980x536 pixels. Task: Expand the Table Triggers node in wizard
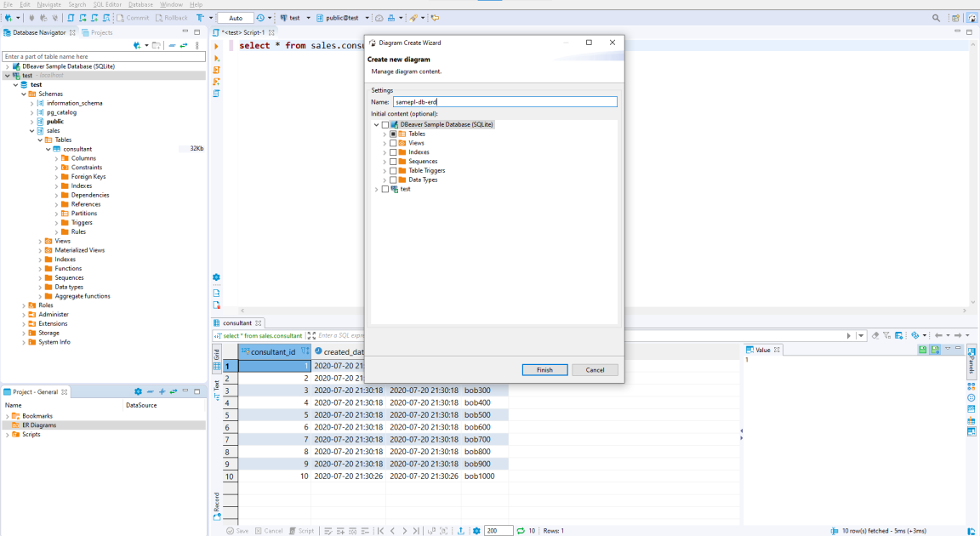tap(385, 170)
